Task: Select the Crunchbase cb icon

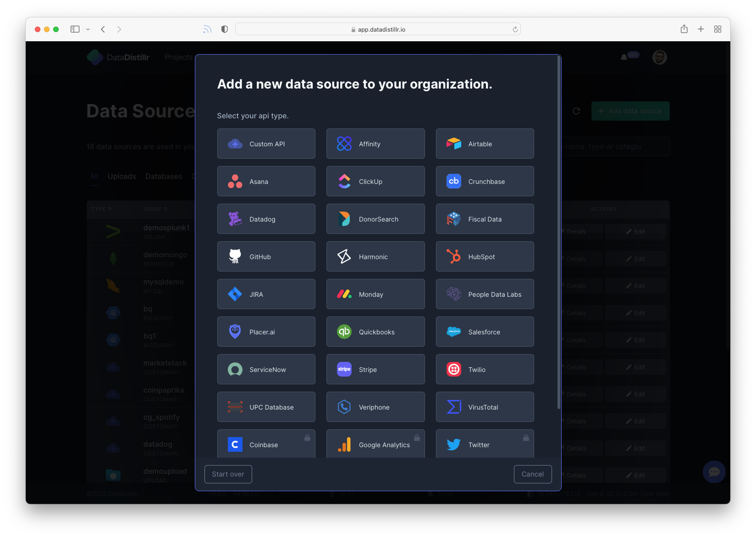Action: (454, 182)
